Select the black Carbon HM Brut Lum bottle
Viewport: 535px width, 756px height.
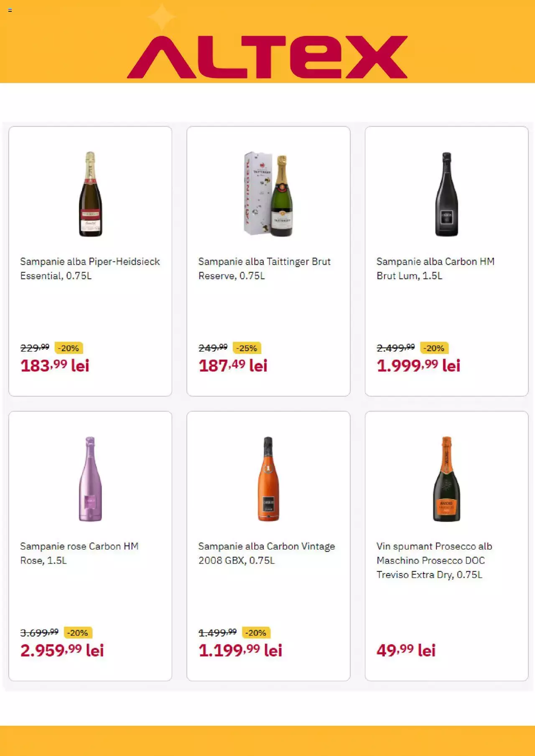(x=446, y=194)
